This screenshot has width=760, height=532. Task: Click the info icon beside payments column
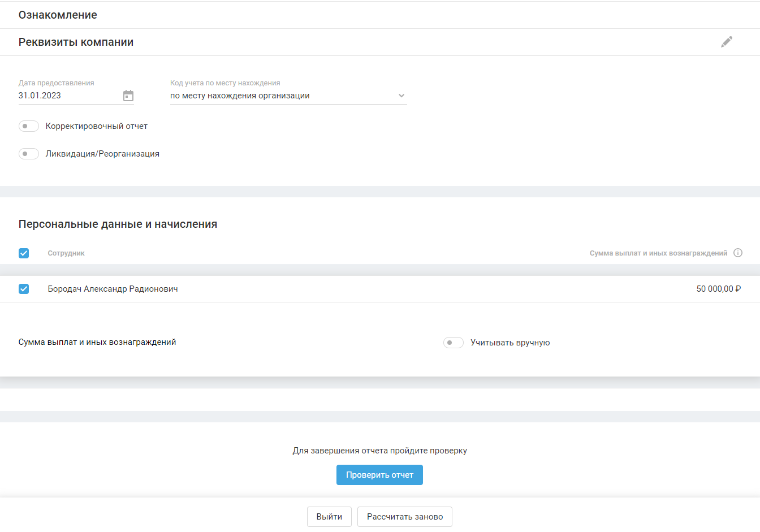click(x=738, y=253)
